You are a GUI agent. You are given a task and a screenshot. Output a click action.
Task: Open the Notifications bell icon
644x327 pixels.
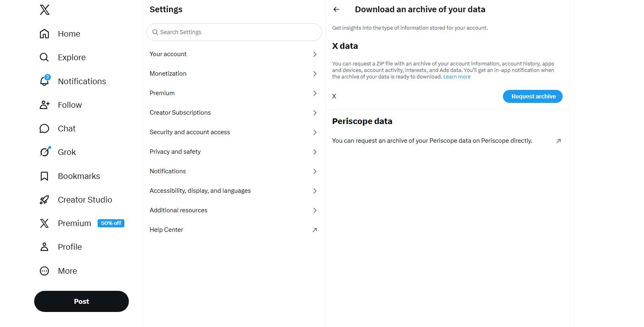point(44,81)
